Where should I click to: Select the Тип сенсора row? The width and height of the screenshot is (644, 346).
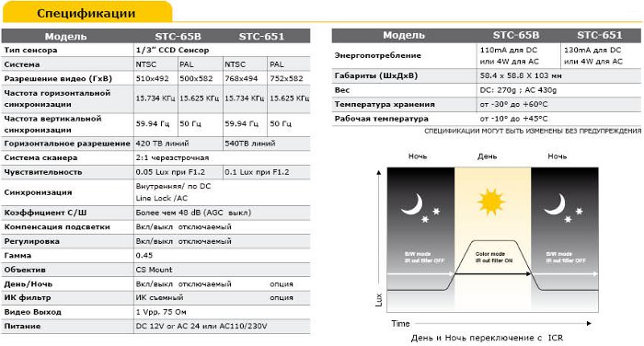coord(155,50)
